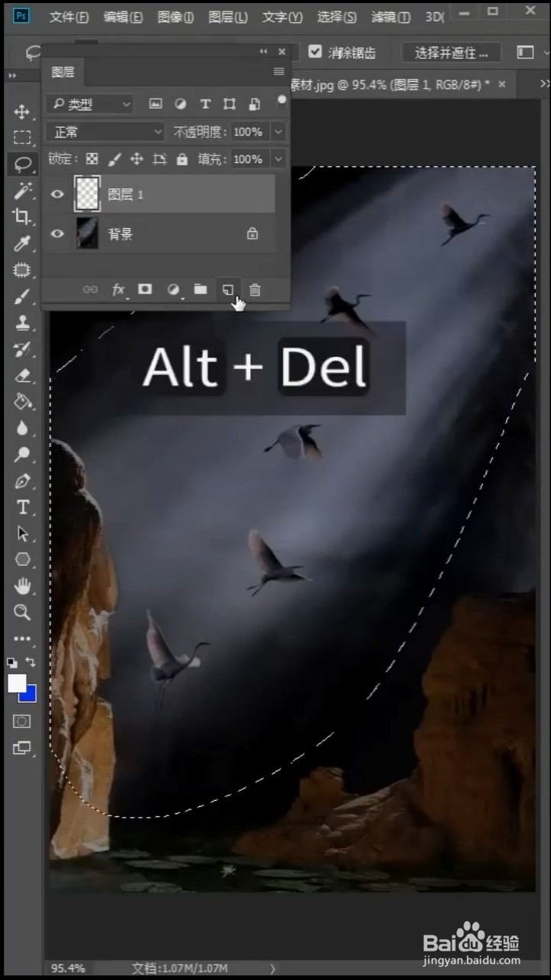The width and height of the screenshot is (551, 980).
Task: Filter for shape layers
Action: pyautogui.click(x=230, y=104)
